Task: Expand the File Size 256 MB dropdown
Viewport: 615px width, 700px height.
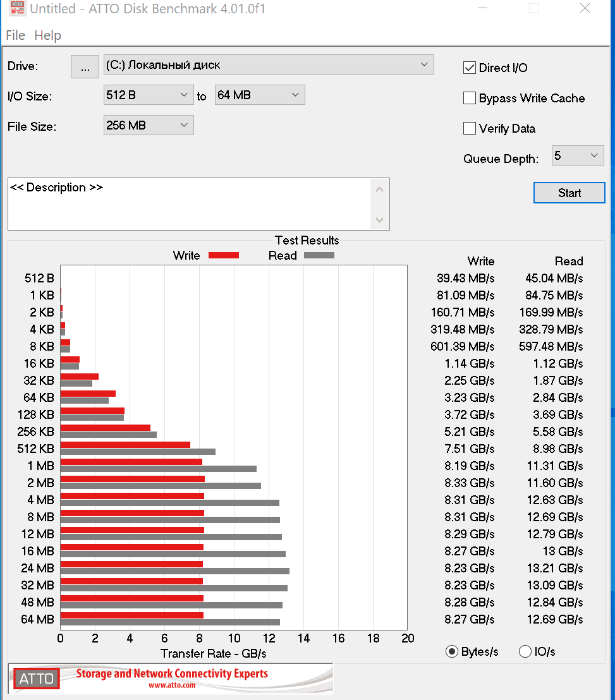Action: [149, 126]
